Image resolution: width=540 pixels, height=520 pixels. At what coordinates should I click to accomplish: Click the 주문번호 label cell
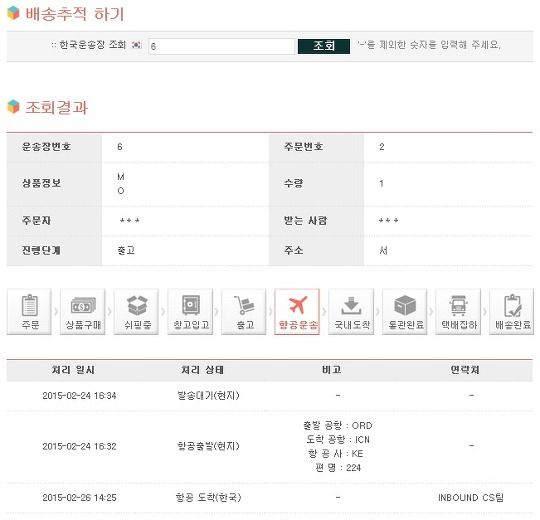(x=316, y=147)
